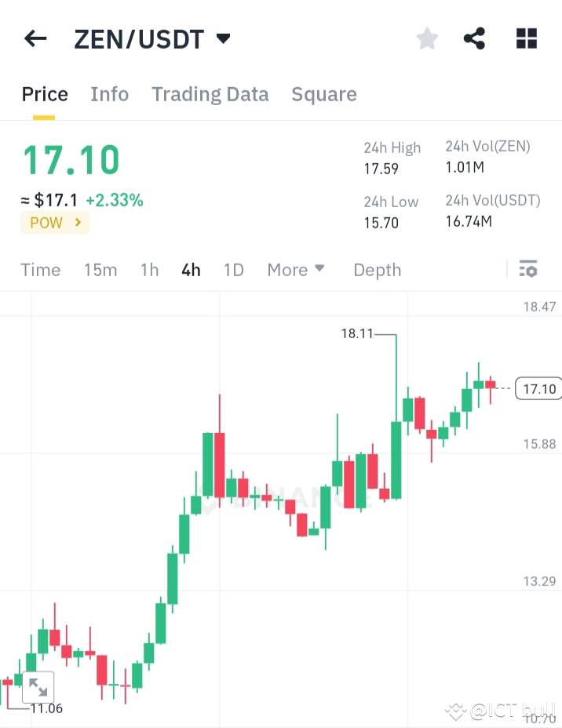Expand the More timeframe dropdown

click(296, 269)
